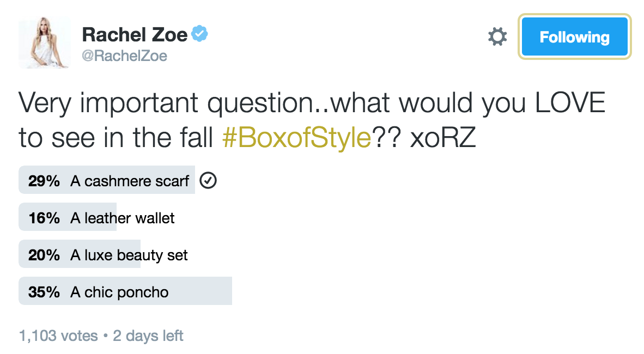This screenshot has height=354, width=644.
Task: Click the 16% percentage label
Action: click(x=44, y=218)
